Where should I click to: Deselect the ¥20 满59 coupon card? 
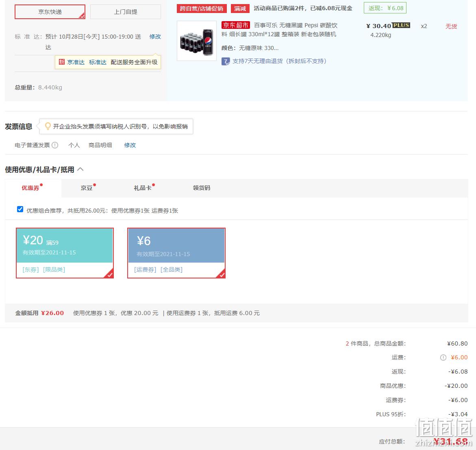[65, 253]
